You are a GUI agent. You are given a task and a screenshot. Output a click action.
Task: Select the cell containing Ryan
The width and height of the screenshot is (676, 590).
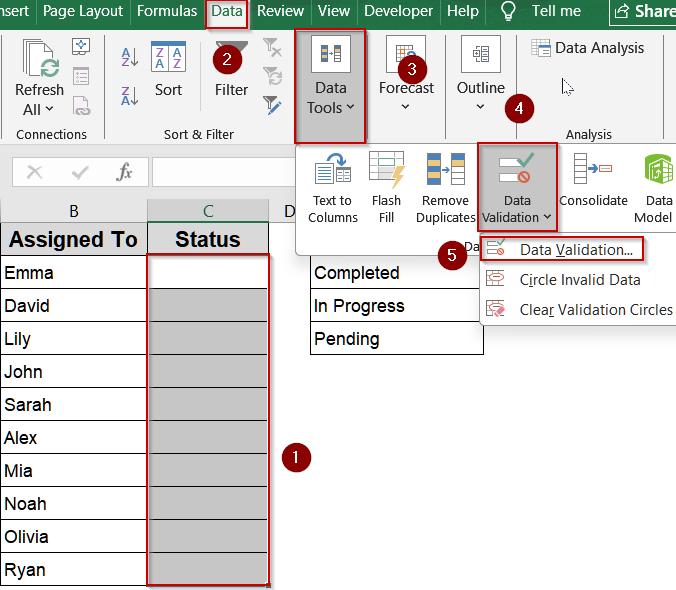[74, 569]
